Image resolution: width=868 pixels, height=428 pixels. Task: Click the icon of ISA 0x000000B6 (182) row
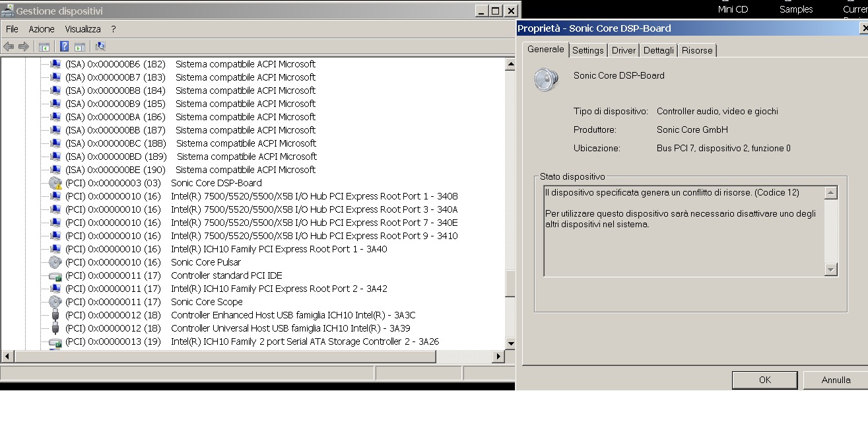(x=55, y=64)
